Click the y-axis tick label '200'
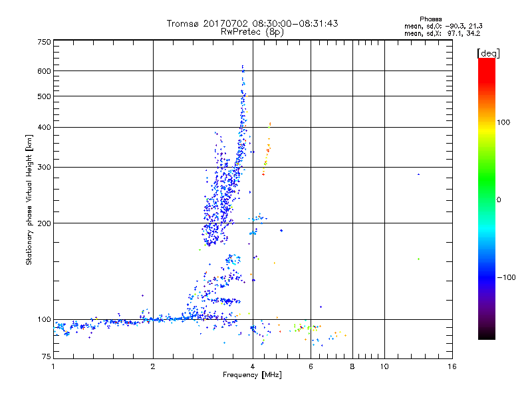532x399 pixels. tap(44, 223)
